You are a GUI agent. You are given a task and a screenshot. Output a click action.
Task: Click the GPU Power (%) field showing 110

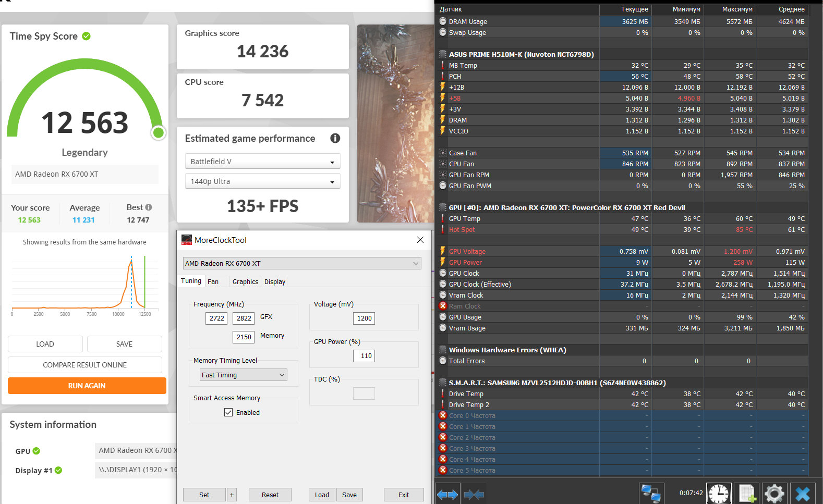pos(364,355)
